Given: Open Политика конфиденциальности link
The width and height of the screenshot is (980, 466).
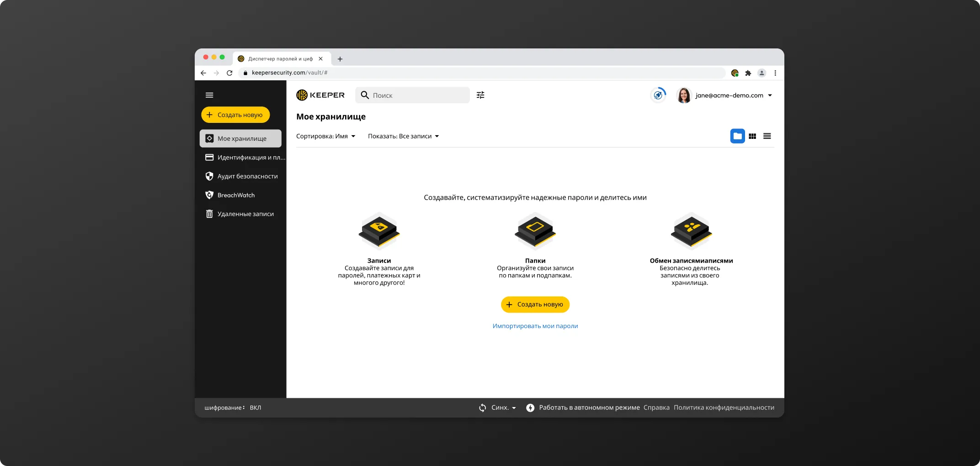Looking at the screenshot, I should coord(724,408).
